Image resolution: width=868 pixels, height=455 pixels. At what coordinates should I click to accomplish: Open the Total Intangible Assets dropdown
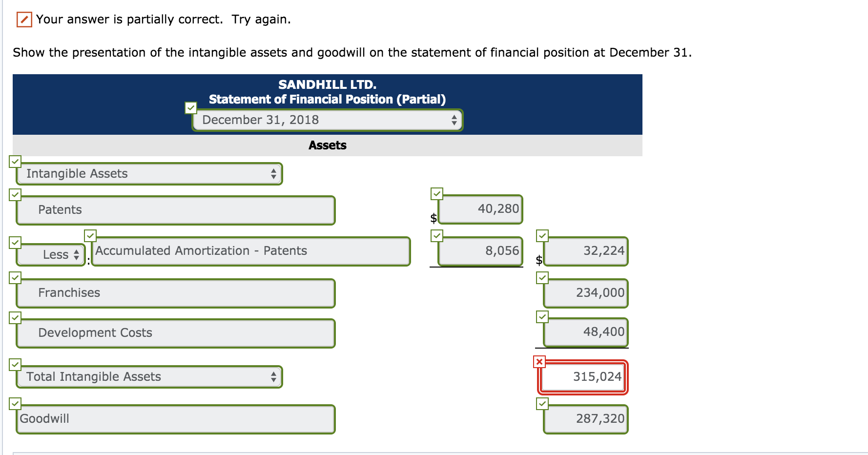point(149,376)
